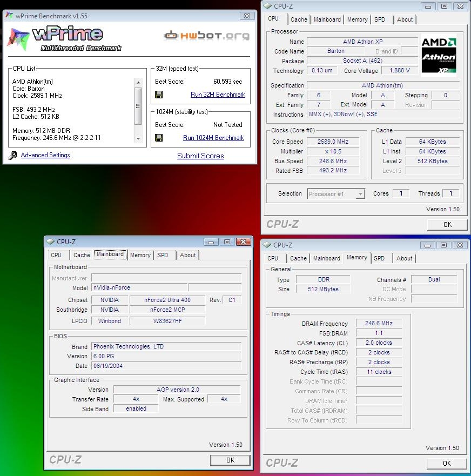471x476 pixels.
Task: Click OK in the CPU-Z Memory window
Action: 447,463
